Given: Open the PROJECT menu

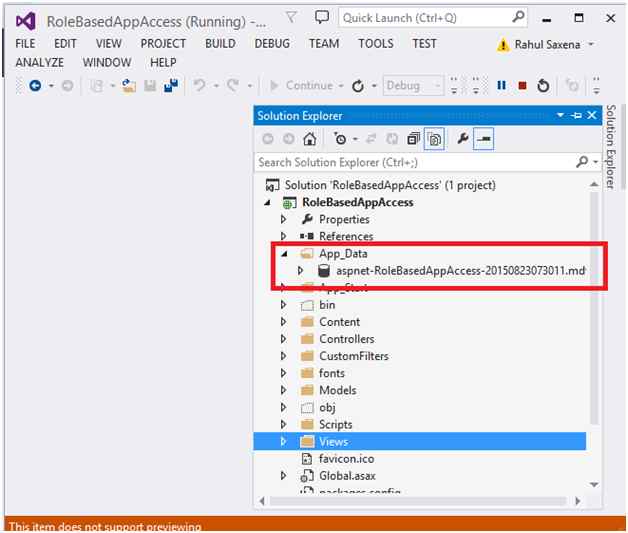Looking at the screenshot, I should click(163, 43).
